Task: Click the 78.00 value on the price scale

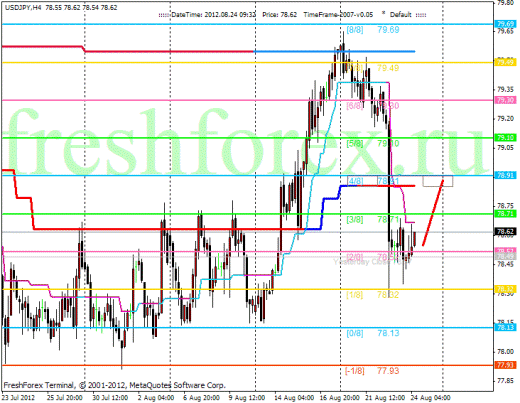Action: click(505, 351)
